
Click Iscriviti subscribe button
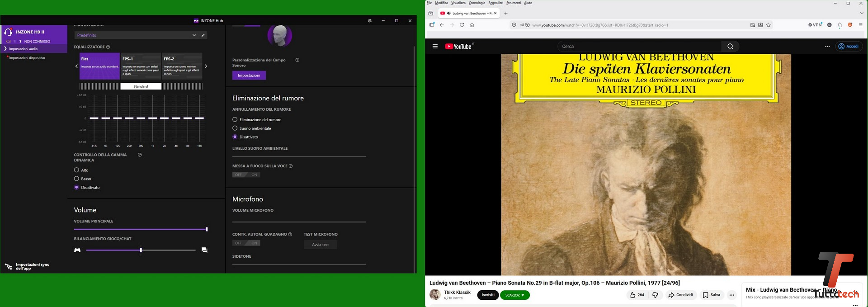pos(488,295)
